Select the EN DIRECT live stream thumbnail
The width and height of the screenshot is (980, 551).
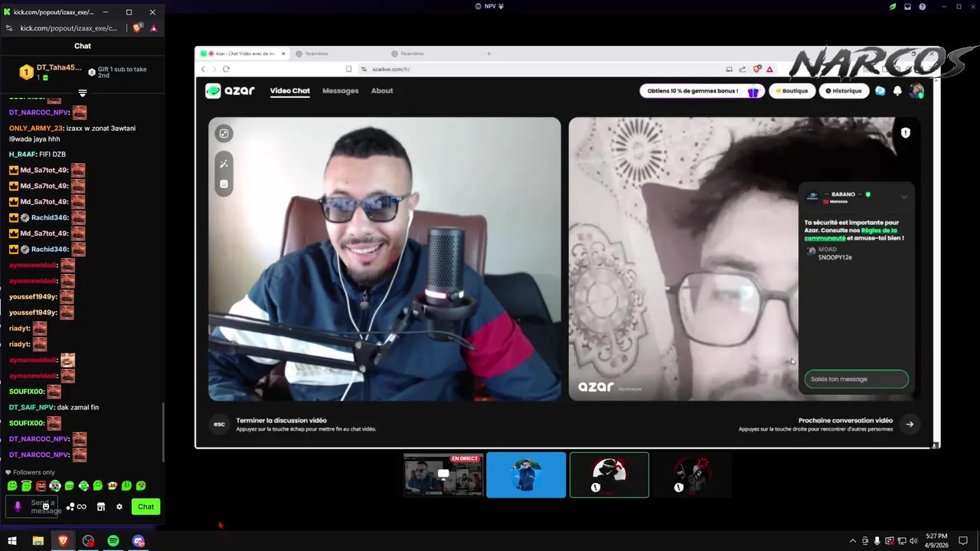coord(443,475)
